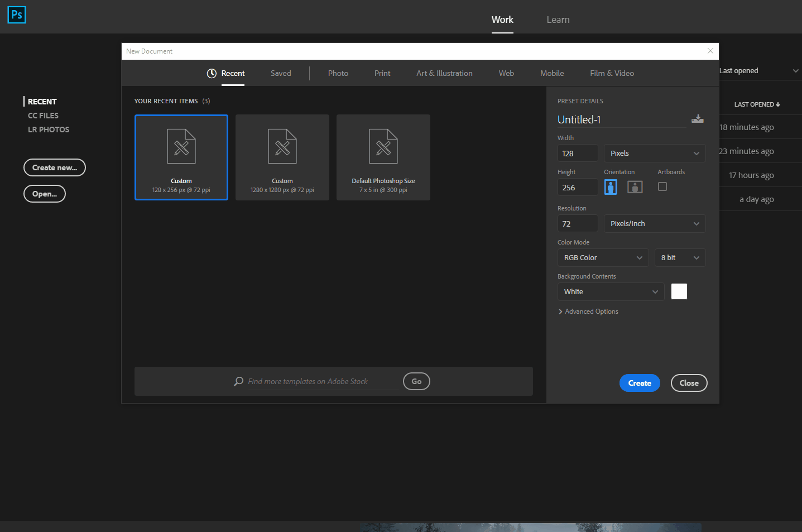Click the Go button for Adobe Stock
This screenshot has height=532, width=802.
pos(416,381)
